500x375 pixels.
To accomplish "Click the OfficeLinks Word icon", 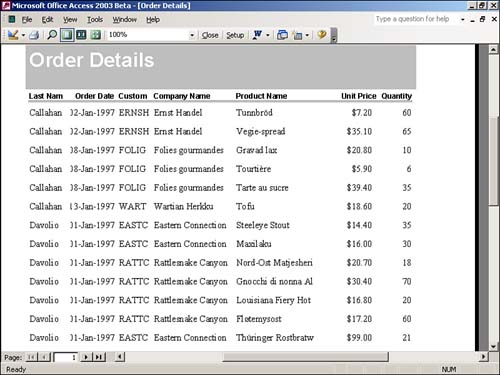I will pyautogui.click(x=258, y=35).
